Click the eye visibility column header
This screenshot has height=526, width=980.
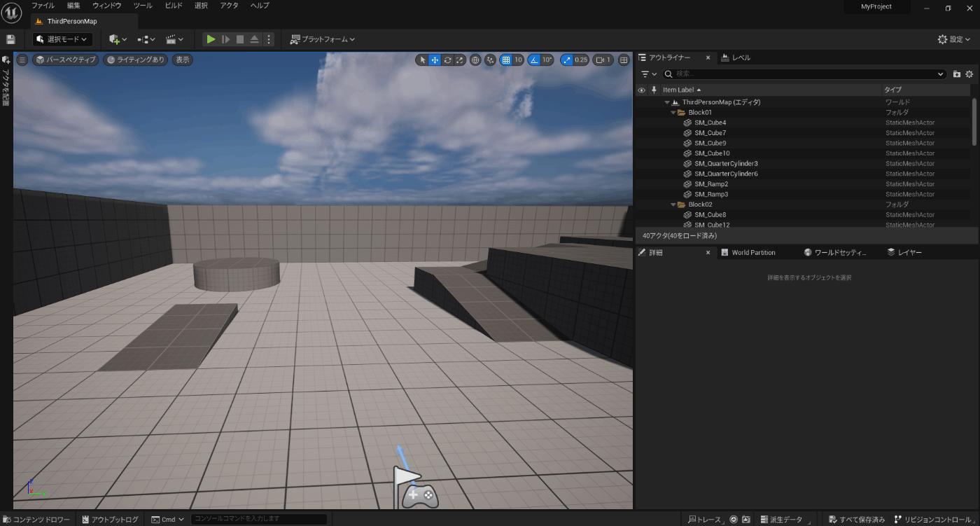point(641,90)
